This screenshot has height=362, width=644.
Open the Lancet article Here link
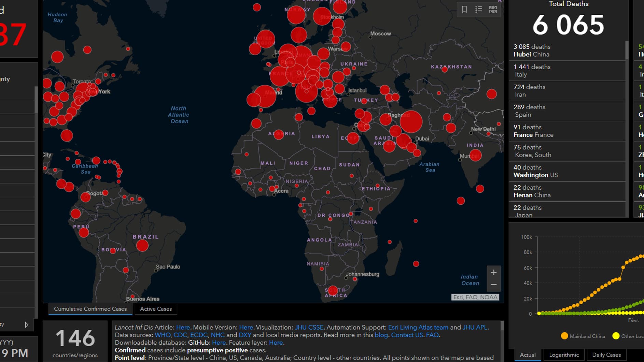click(183, 327)
